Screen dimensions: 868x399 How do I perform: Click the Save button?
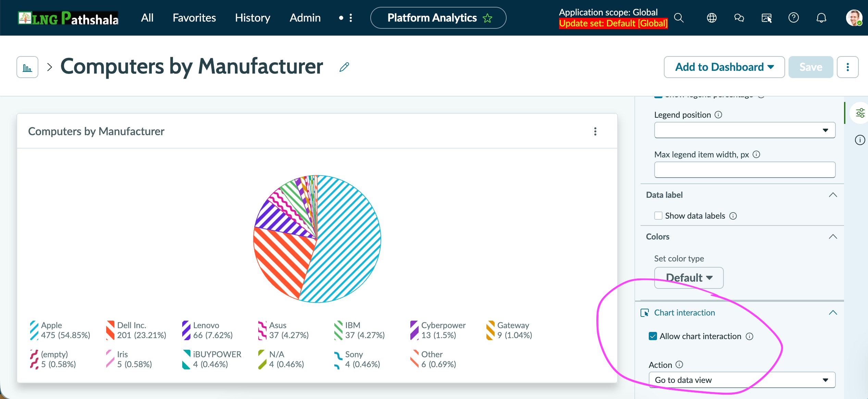click(x=810, y=67)
